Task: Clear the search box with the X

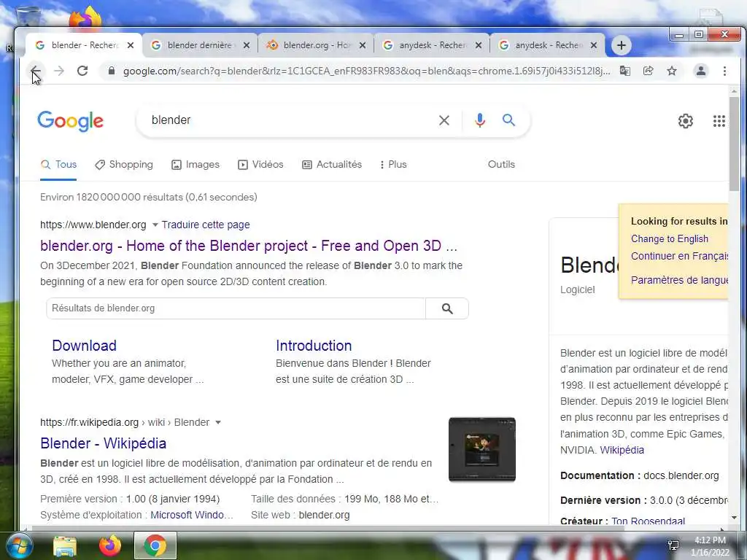Action: pyautogui.click(x=444, y=120)
